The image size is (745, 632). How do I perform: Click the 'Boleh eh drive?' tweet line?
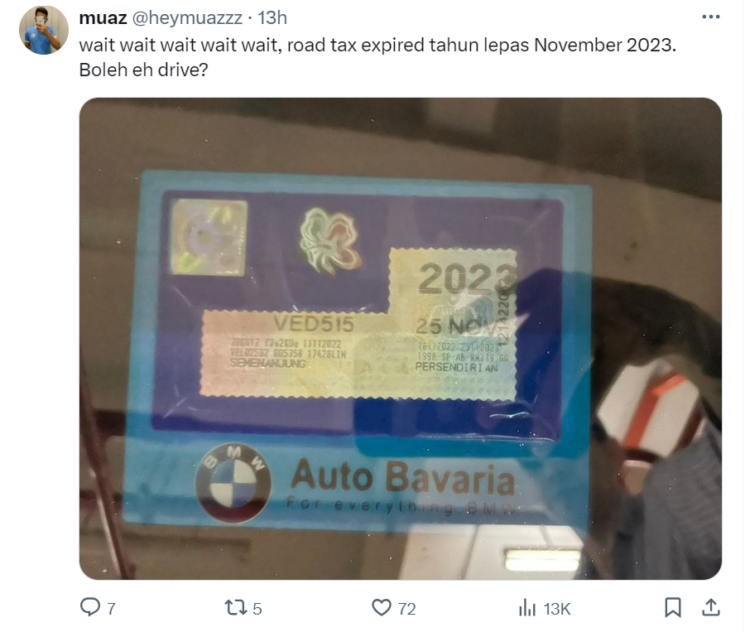[x=143, y=70]
